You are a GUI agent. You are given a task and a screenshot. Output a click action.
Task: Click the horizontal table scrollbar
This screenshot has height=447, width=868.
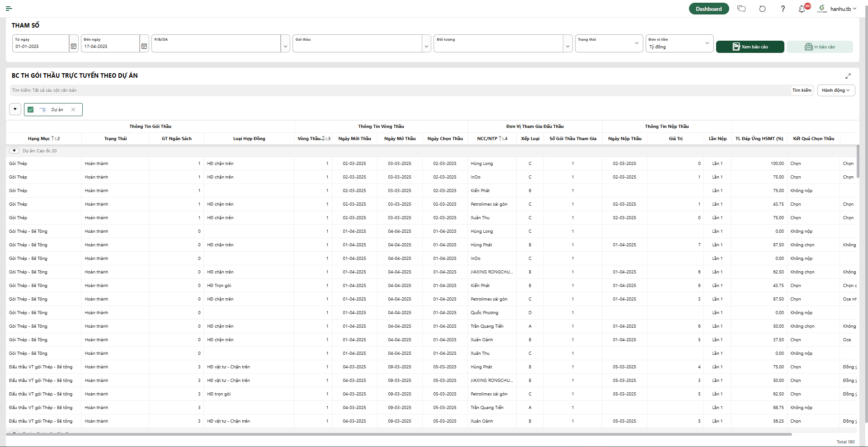(x=399, y=434)
